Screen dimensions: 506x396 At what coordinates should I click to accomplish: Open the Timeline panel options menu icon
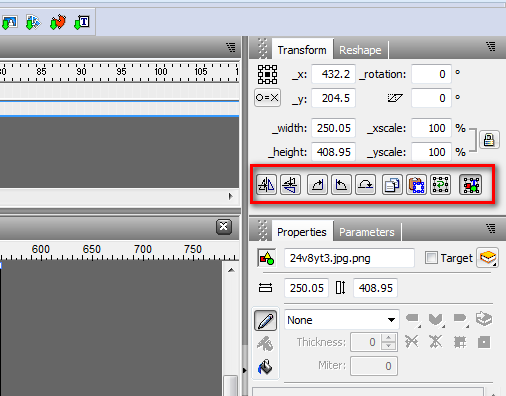[231, 47]
